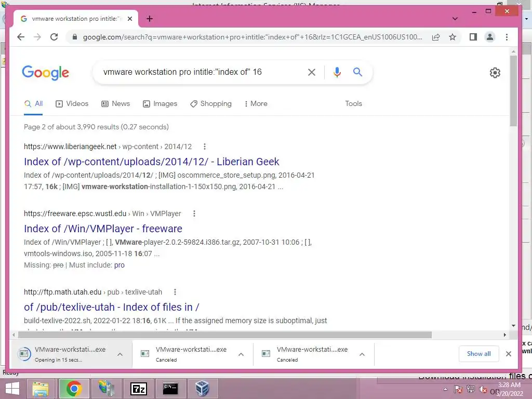Open the Windows Start menu

pyautogui.click(x=12, y=389)
